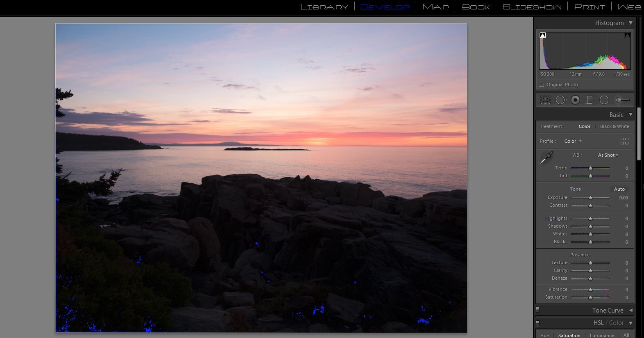The width and height of the screenshot is (644, 338).
Task: Select the Spot Removal tool
Action: (560, 100)
